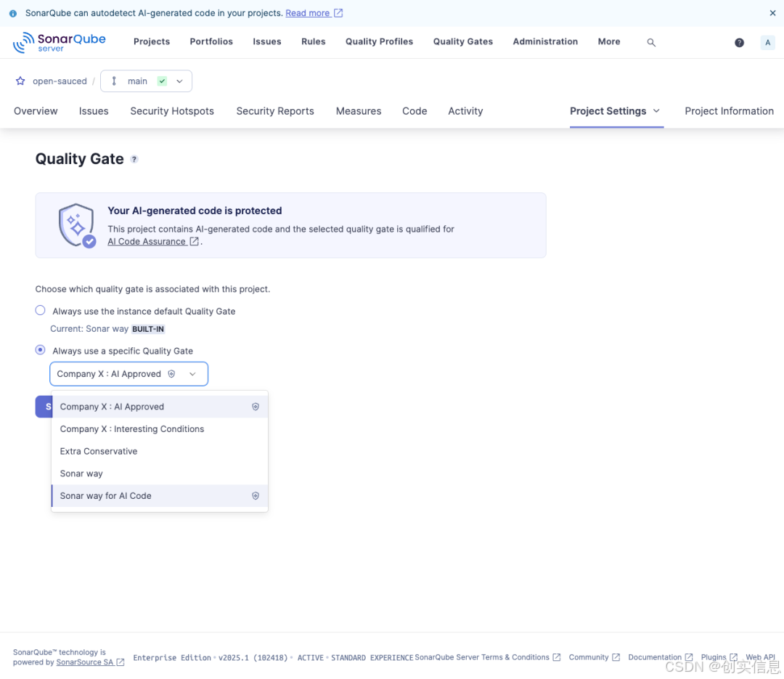Open Quality Profiles page
This screenshot has height=679, width=784.
coord(379,41)
